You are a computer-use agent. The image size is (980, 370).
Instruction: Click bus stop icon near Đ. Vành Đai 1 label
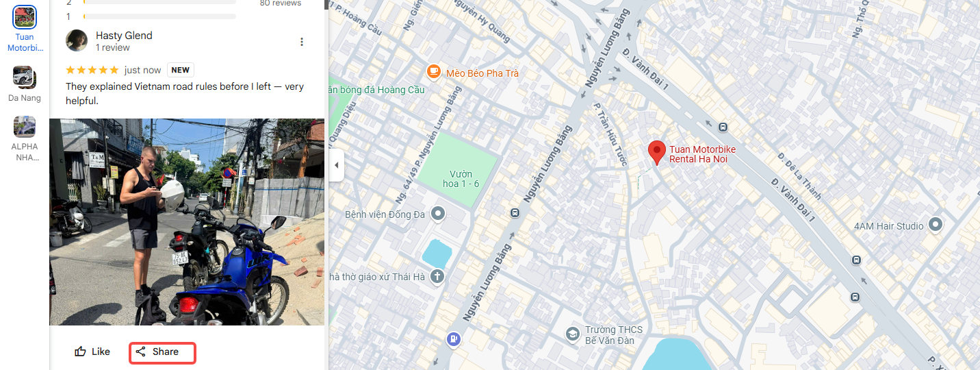pyautogui.click(x=723, y=127)
